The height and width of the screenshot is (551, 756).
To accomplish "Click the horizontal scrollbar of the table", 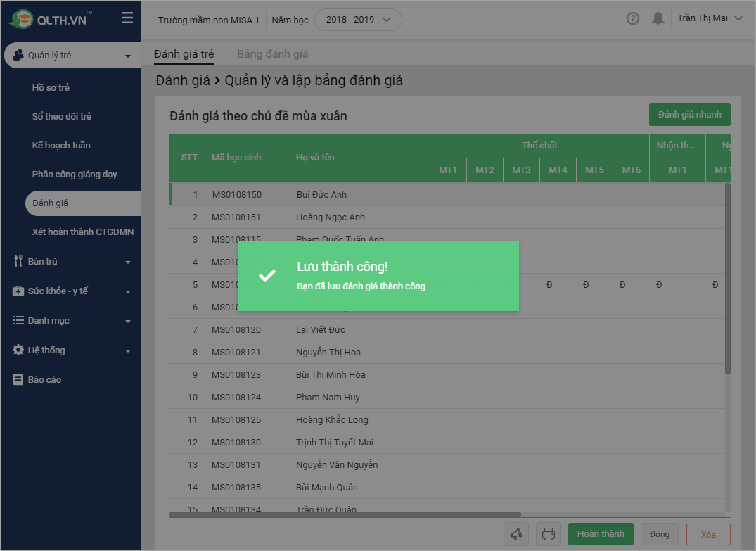I will click(345, 514).
